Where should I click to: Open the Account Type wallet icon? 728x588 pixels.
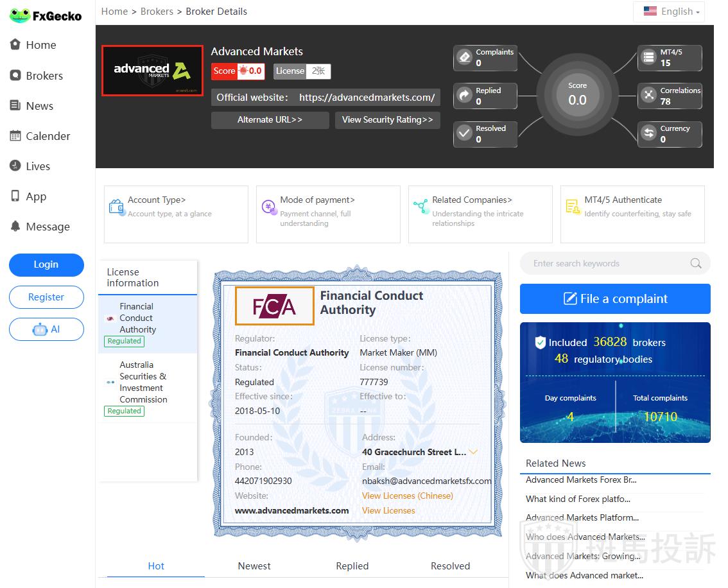pos(116,207)
